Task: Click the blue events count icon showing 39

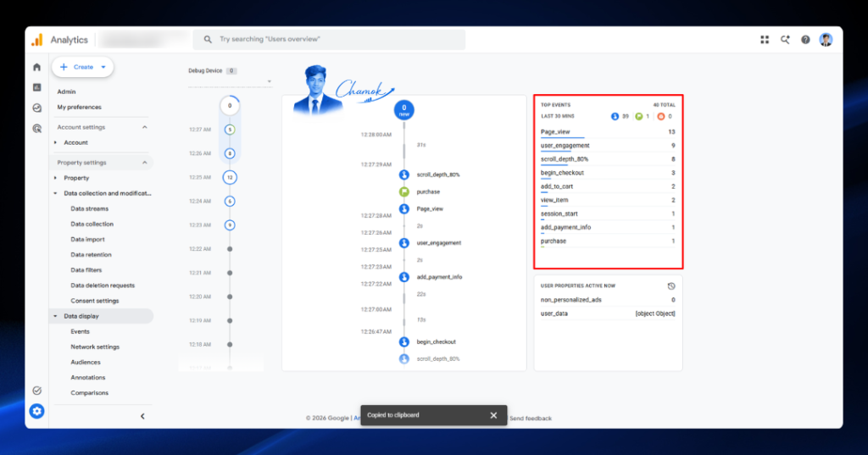Action: [615, 116]
